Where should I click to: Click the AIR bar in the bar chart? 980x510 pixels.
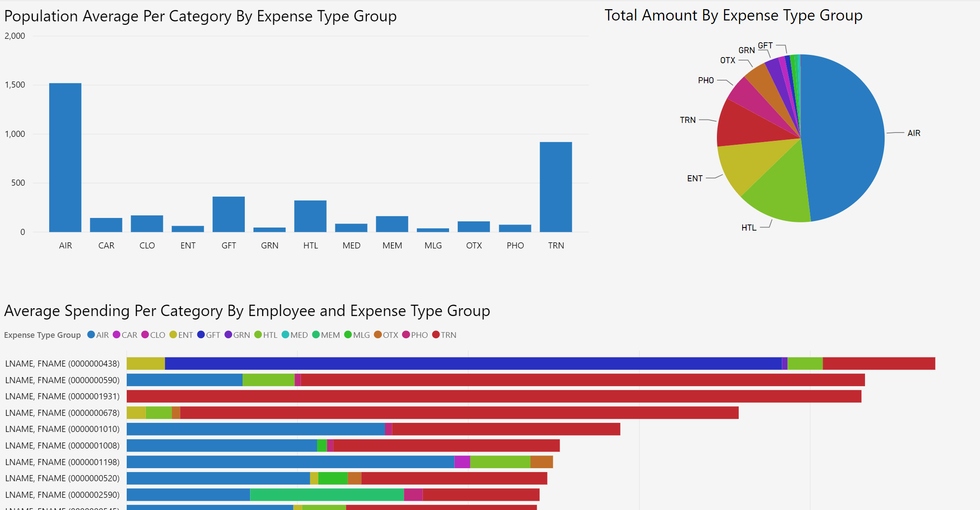(x=65, y=157)
